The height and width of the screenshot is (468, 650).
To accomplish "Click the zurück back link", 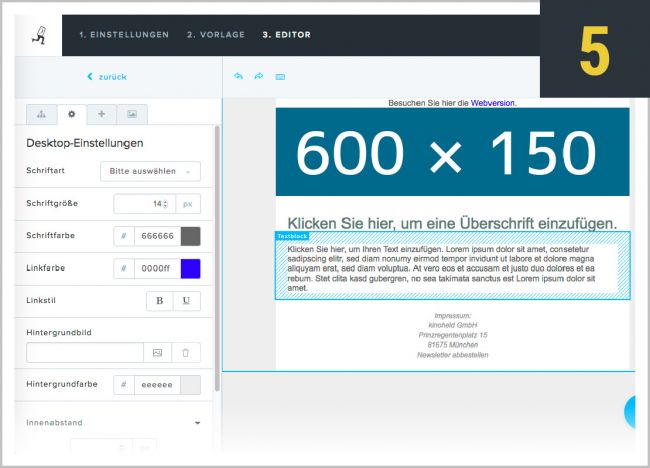I will tap(107, 76).
